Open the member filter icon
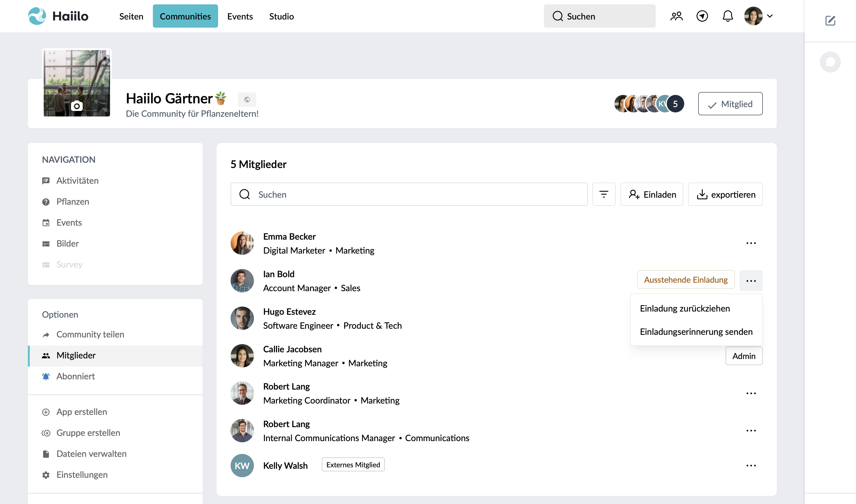Screen dimensions: 856x504 click(x=604, y=194)
